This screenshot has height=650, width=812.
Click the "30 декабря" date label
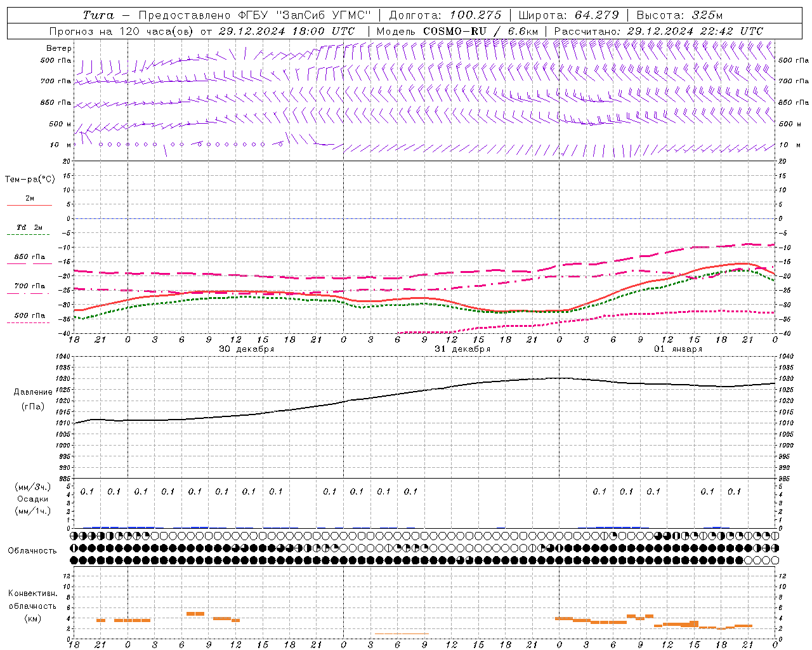click(x=247, y=349)
